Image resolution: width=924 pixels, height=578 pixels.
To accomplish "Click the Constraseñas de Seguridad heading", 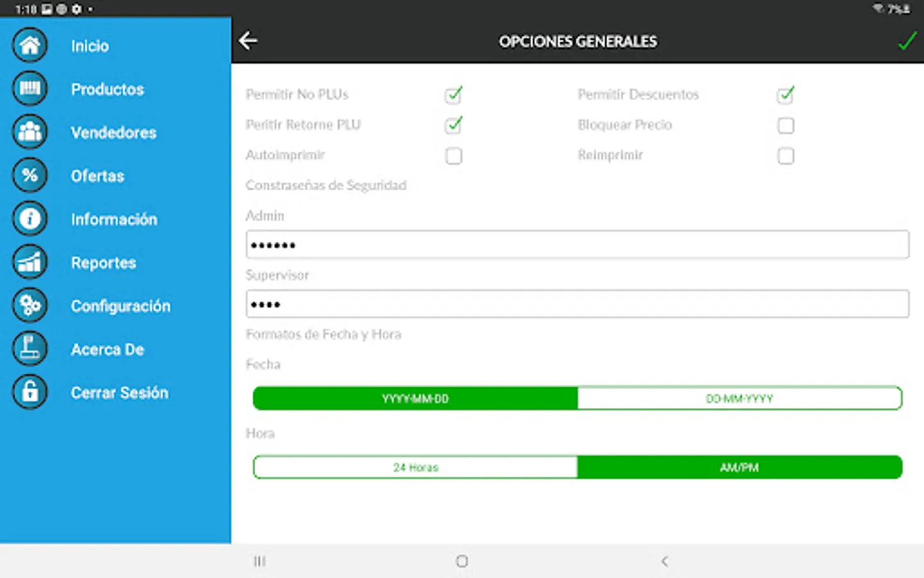I will pos(326,185).
